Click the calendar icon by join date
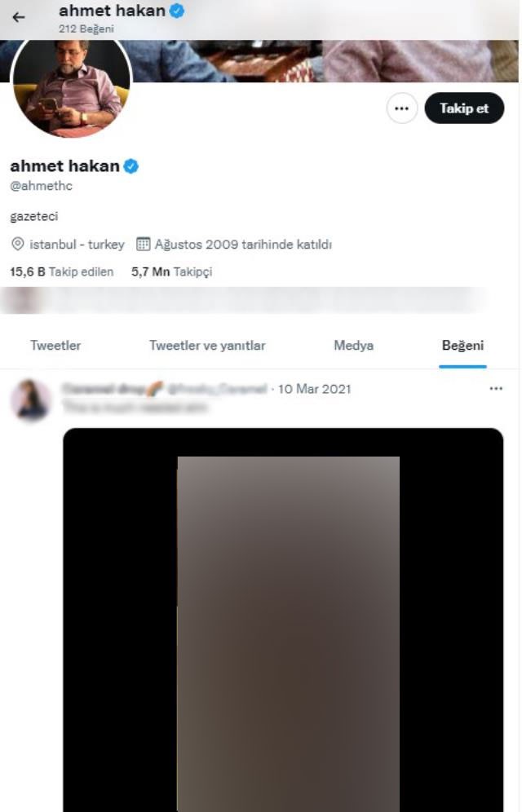The width and height of the screenshot is (522, 812). pos(143,244)
